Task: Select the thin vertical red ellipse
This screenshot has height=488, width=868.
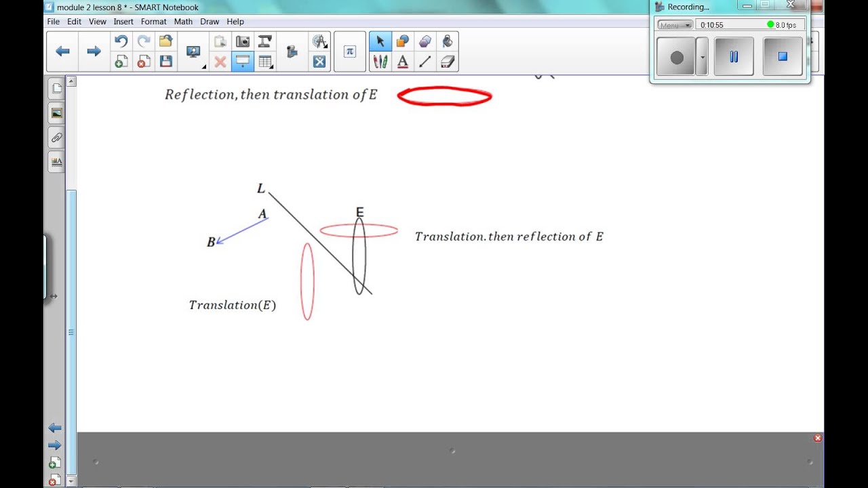Action: (307, 281)
